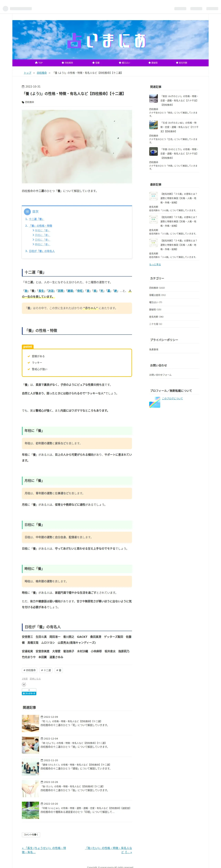Open the 胎 (たい) related article dated 2022-10-26
This screenshot has height=868, width=221.
tap(72, 787)
